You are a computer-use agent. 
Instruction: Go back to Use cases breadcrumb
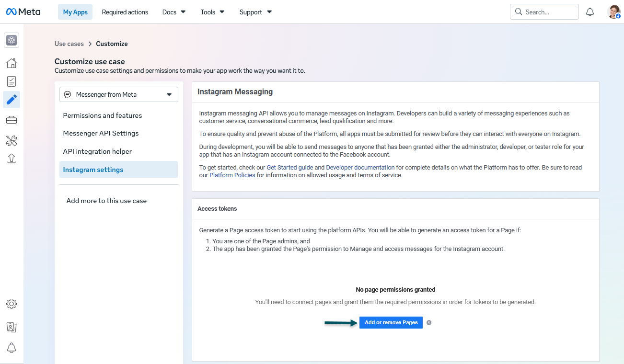click(x=69, y=44)
